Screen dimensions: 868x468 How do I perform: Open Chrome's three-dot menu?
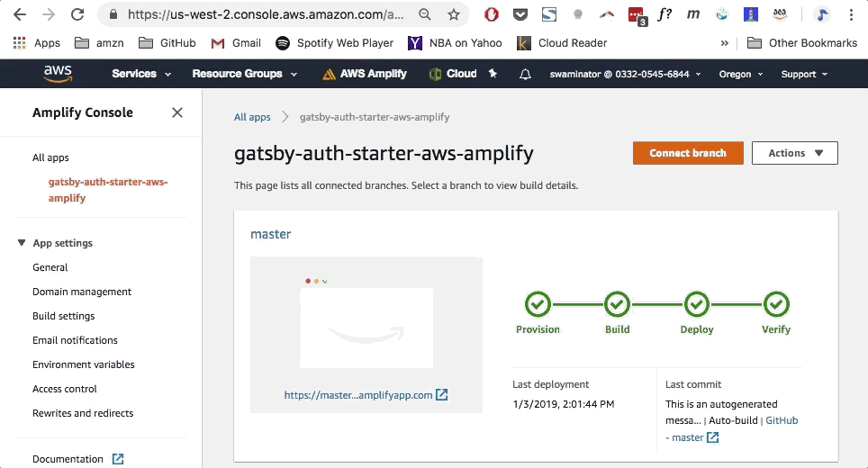[x=852, y=14]
